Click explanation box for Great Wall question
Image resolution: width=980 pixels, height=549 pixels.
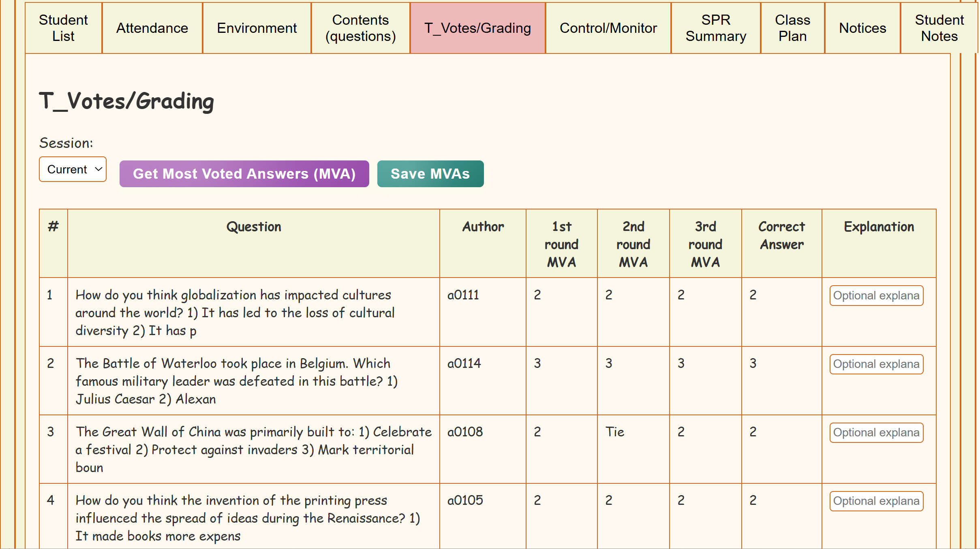point(876,433)
